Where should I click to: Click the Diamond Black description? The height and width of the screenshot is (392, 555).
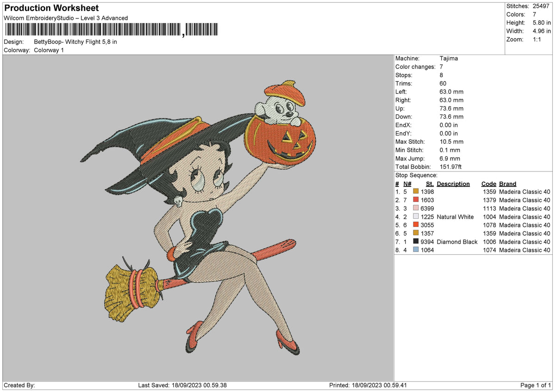coord(457,241)
